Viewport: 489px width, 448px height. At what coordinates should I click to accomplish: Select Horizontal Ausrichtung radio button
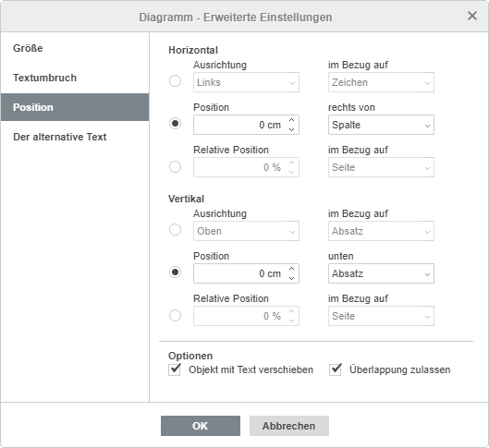coord(175,81)
